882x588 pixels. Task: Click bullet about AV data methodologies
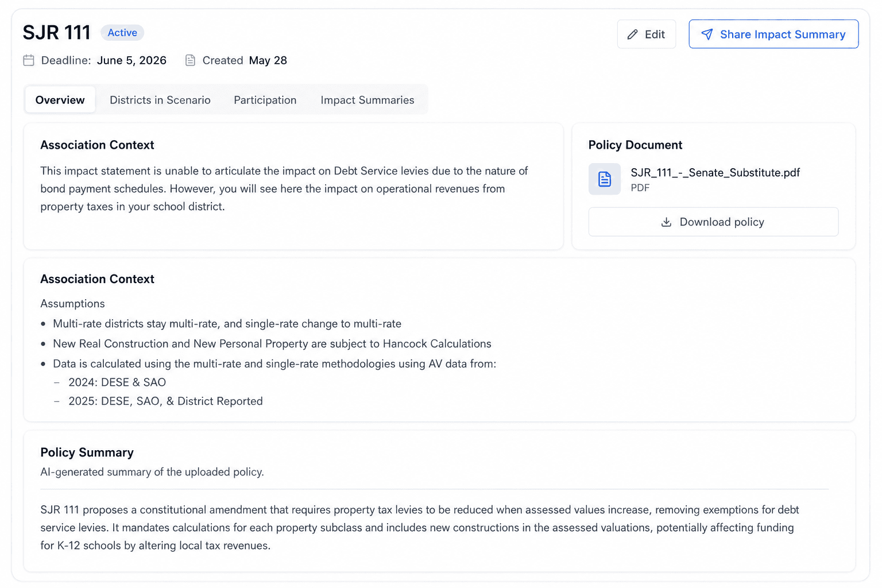[274, 364]
